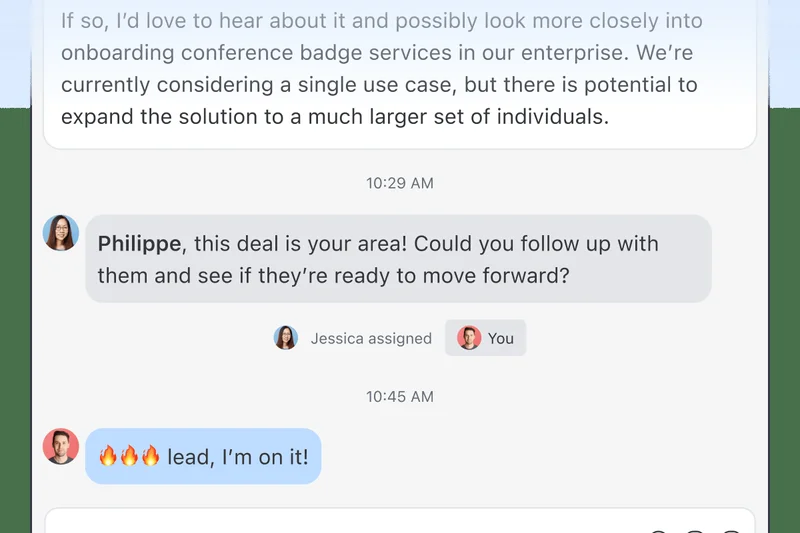This screenshot has height=533, width=800.
Task: Click the middle fire emoji in the reply
Action: (x=129, y=457)
